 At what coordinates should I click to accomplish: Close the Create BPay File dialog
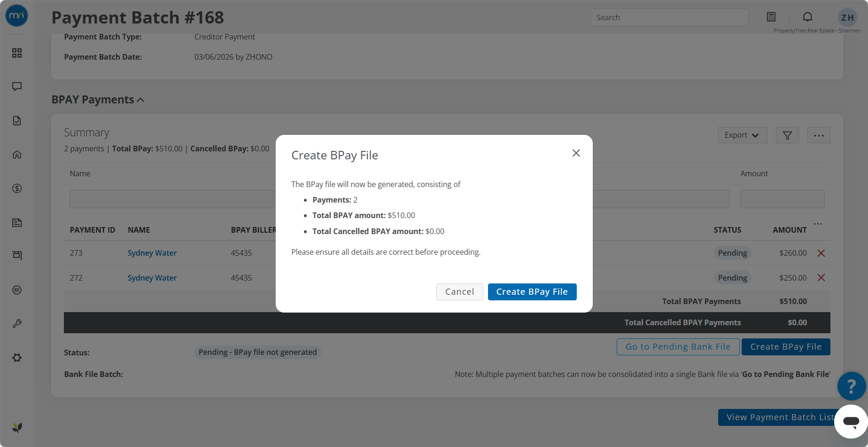(576, 153)
